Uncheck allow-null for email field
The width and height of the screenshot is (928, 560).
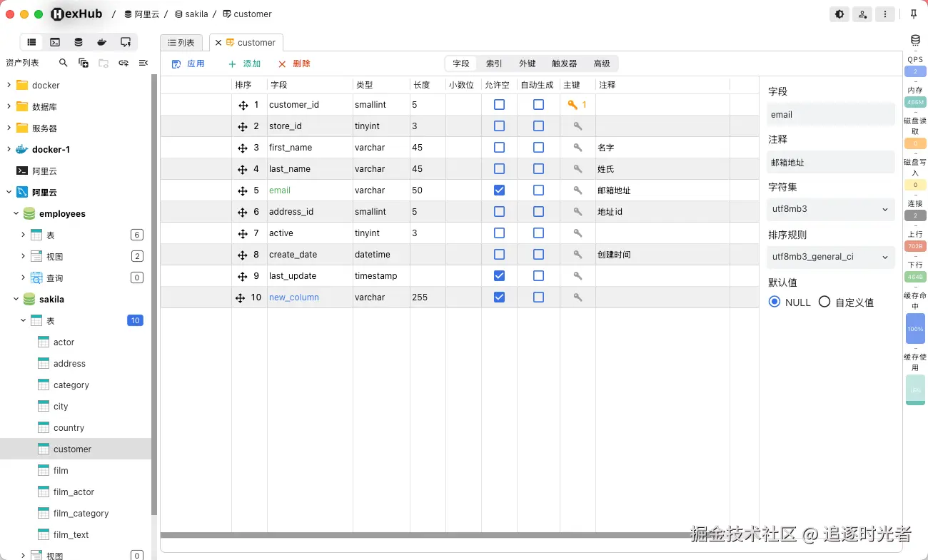(499, 190)
